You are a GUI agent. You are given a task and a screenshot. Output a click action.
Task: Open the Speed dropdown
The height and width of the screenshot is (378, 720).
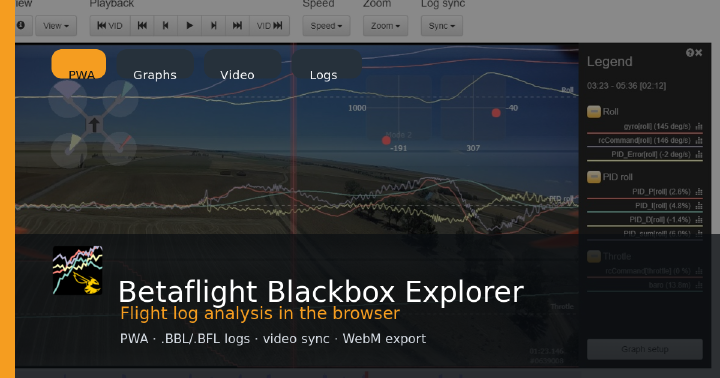tap(326, 26)
